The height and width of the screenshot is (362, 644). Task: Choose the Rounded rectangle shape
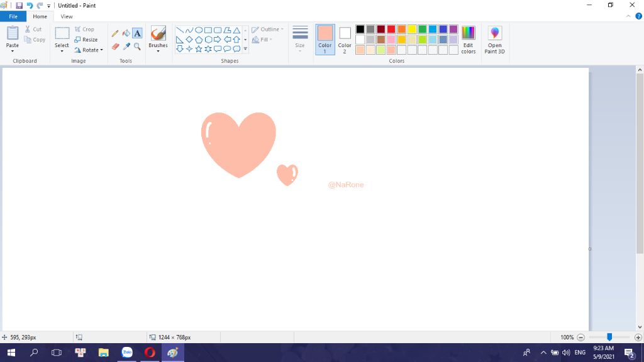tap(218, 30)
